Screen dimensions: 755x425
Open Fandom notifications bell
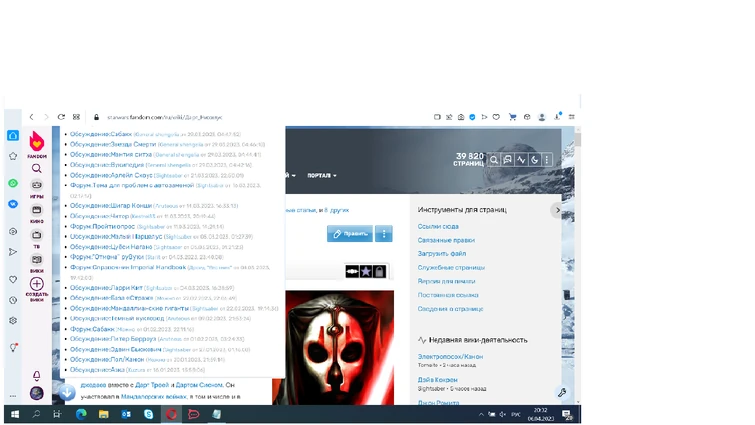[37, 375]
